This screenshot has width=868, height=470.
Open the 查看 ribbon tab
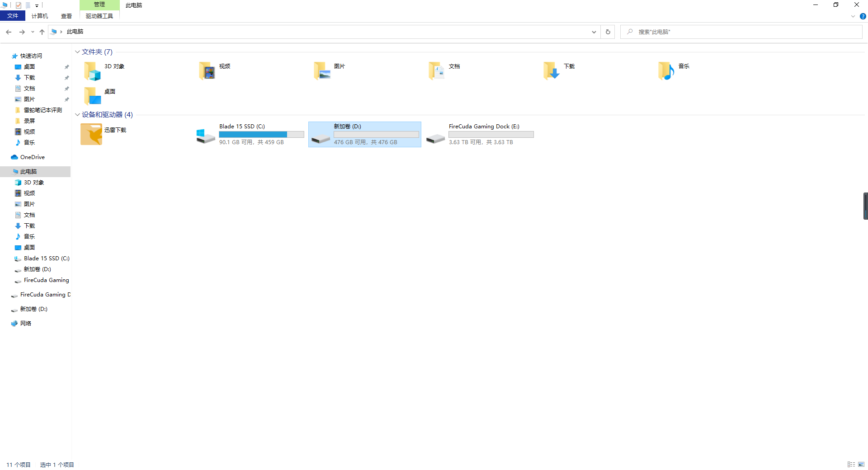[66, 16]
